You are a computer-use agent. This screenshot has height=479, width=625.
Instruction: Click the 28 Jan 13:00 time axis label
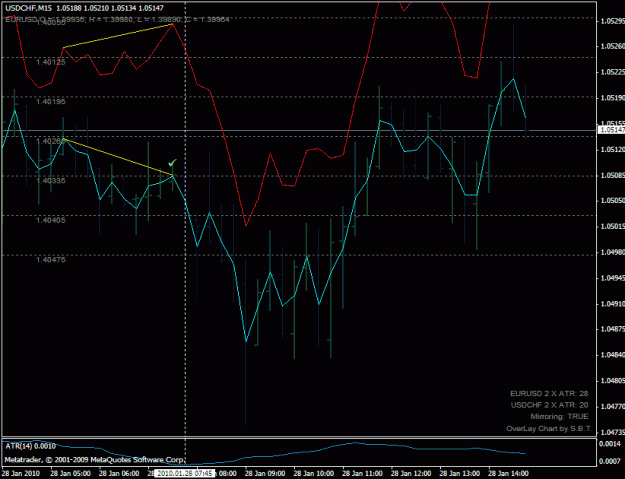click(460, 473)
